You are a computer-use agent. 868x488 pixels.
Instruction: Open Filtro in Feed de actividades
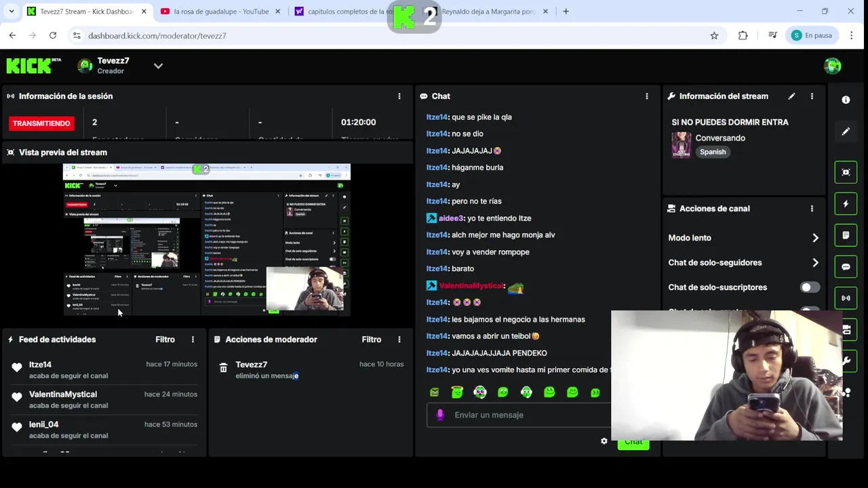coord(165,340)
